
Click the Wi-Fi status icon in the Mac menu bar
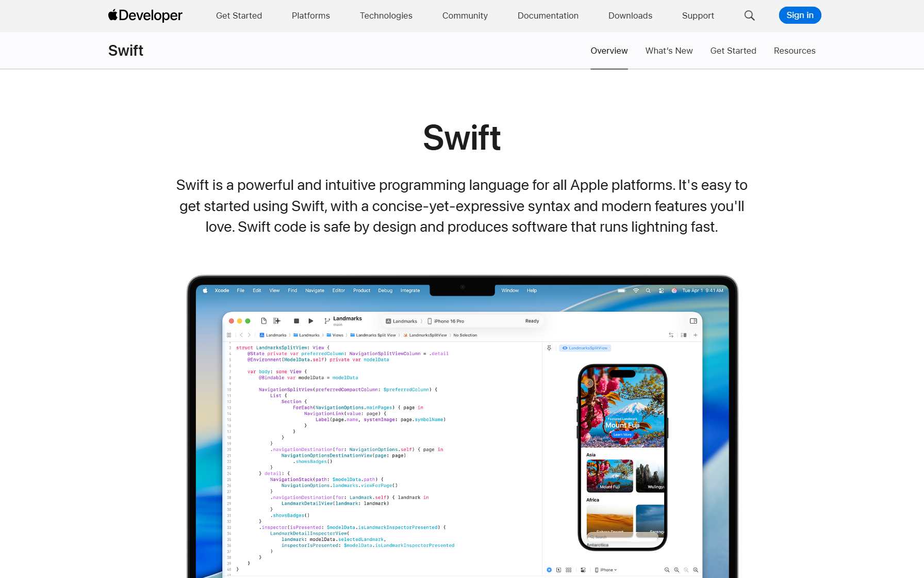point(636,291)
